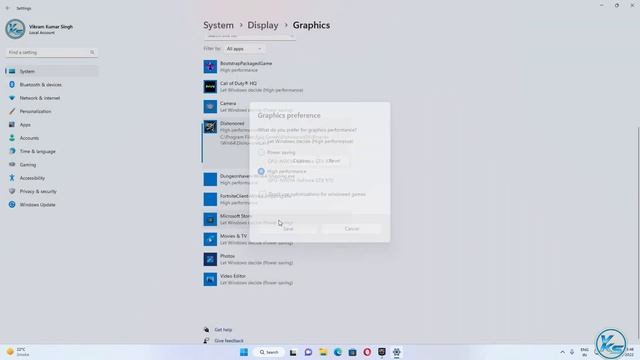The image size is (640, 360).
Task: Click the Find a setting search box
Action: pos(51,52)
